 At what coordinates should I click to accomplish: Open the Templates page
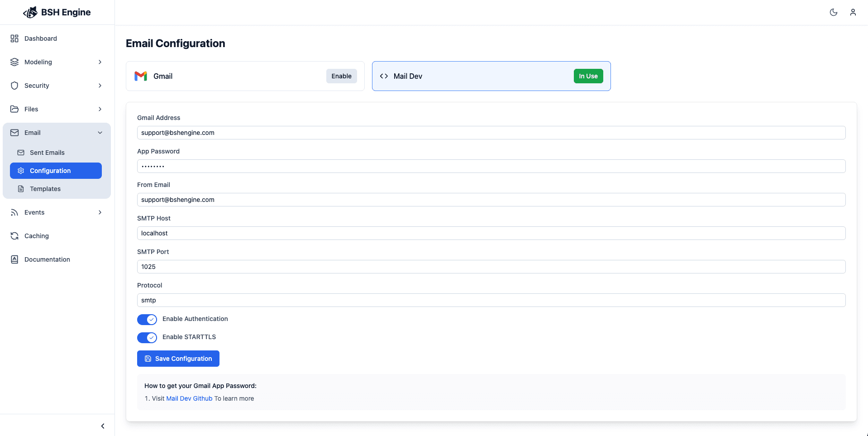tap(45, 189)
